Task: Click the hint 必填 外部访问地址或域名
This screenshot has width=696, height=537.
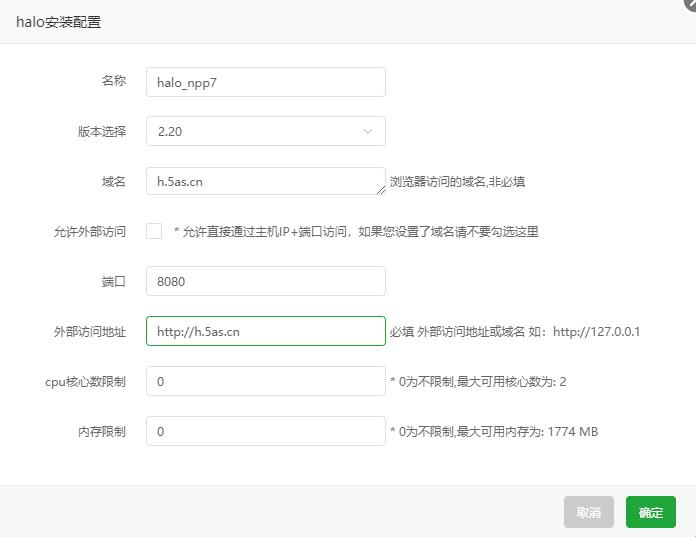Action: coord(457,332)
